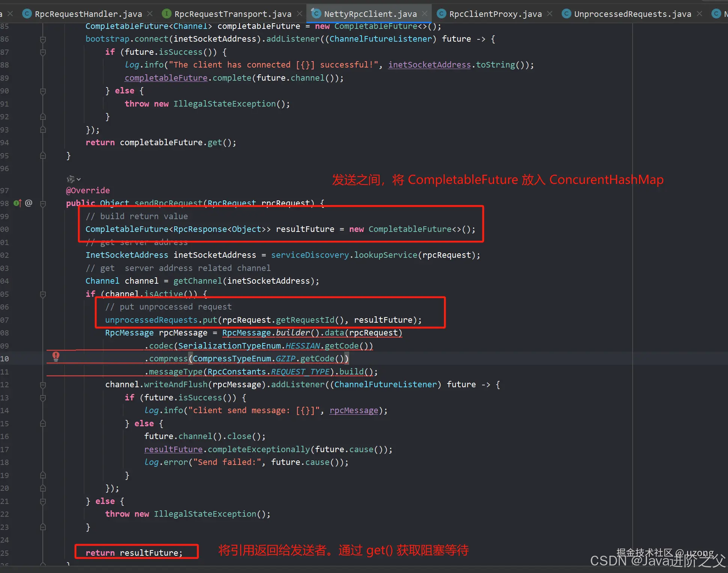Collapse the if channel.isActive fold marker
The image size is (728, 573).
43,294
